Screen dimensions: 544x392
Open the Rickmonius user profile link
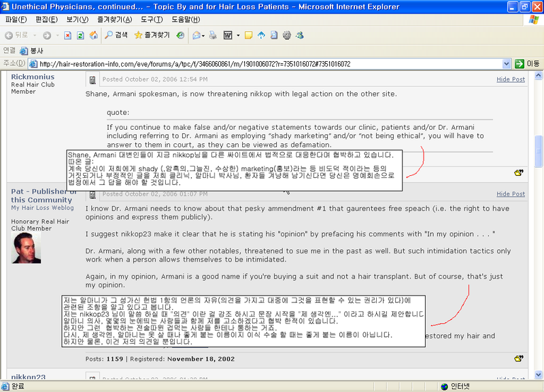pos(33,77)
